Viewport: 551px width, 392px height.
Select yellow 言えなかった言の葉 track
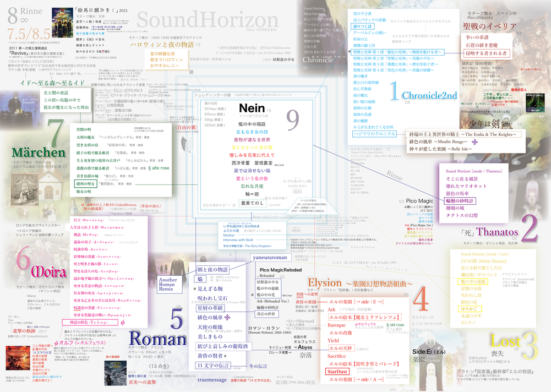(x=252, y=148)
